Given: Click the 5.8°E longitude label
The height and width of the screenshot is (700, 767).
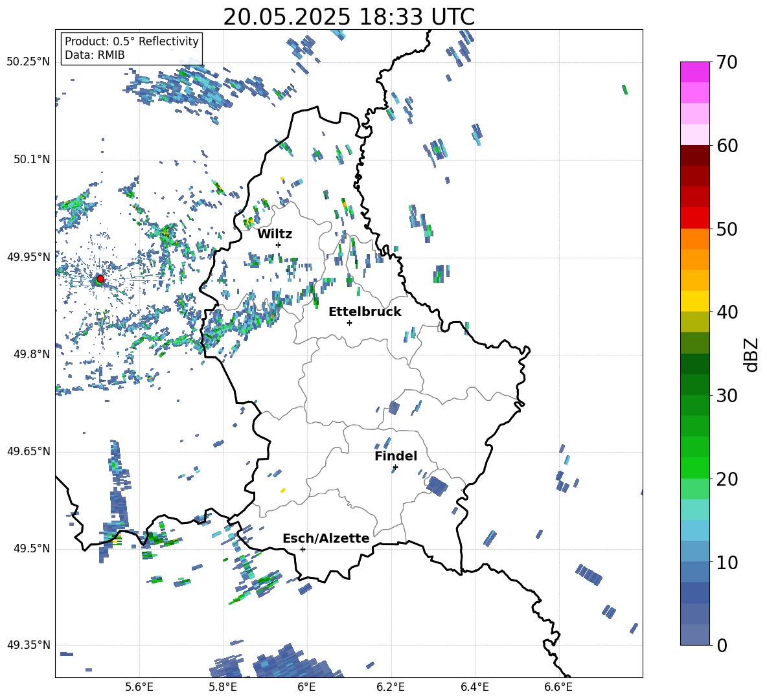Looking at the screenshot, I should [x=223, y=687].
